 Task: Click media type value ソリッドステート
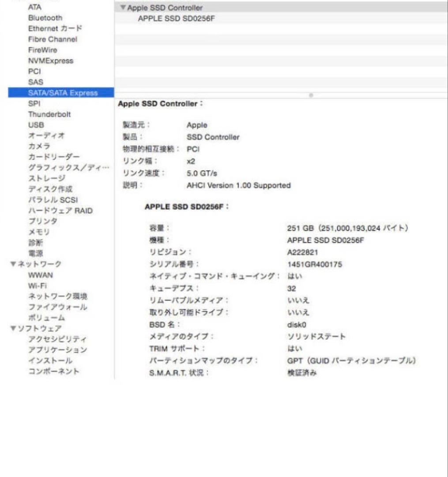tap(316, 337)
